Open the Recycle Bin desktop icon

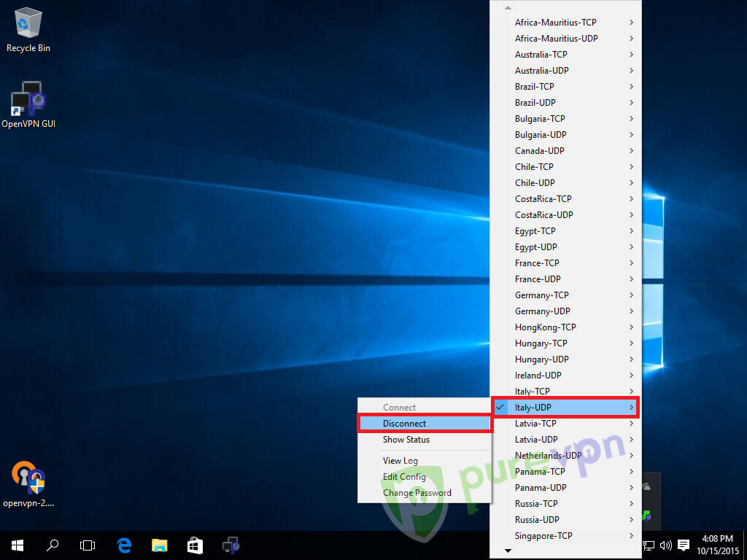[28, 29]
